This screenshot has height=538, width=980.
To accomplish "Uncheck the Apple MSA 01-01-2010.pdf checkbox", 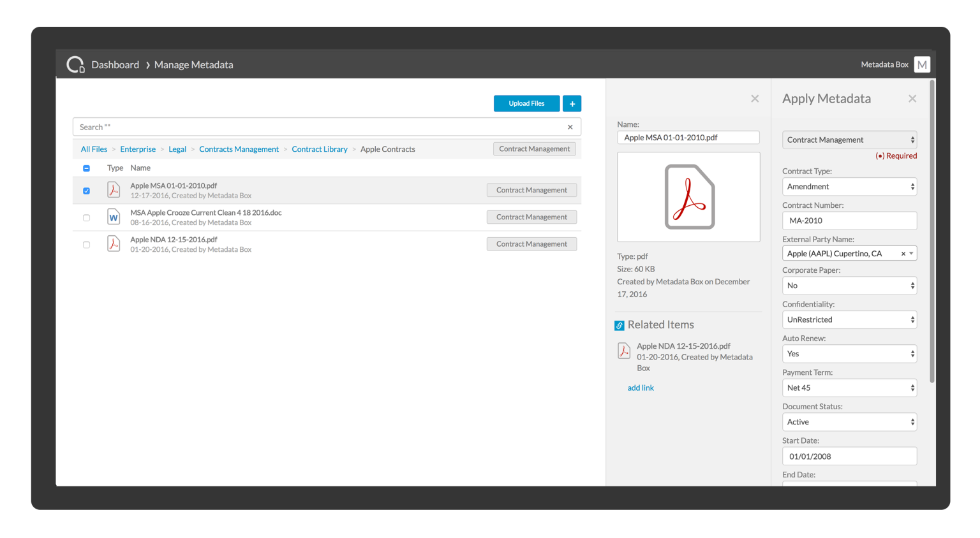I will tap(86, 190).
